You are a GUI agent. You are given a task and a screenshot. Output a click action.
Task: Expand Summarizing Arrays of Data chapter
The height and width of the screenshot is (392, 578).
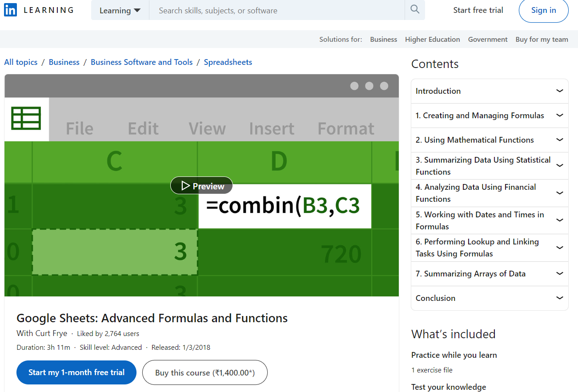[490, 274]
